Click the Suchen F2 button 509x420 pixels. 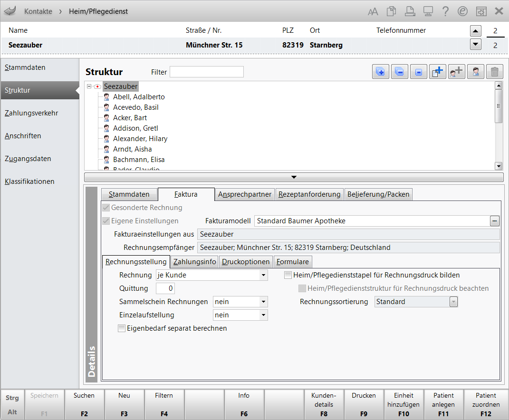(x=84, y=404)
